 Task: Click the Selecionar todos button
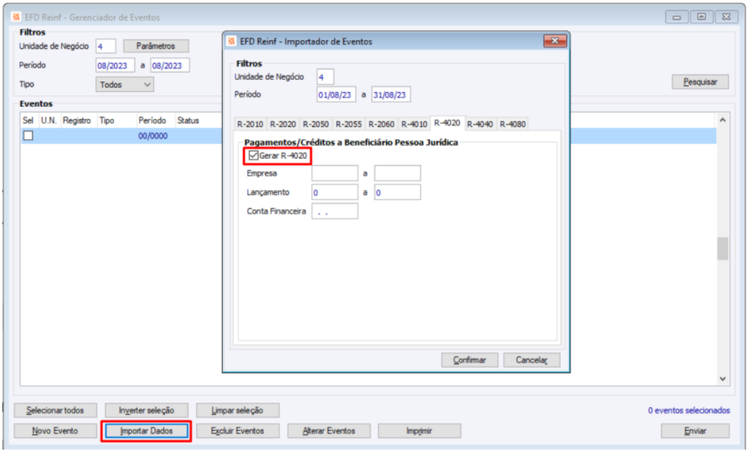pyautogui.click(x=55, y=411)
